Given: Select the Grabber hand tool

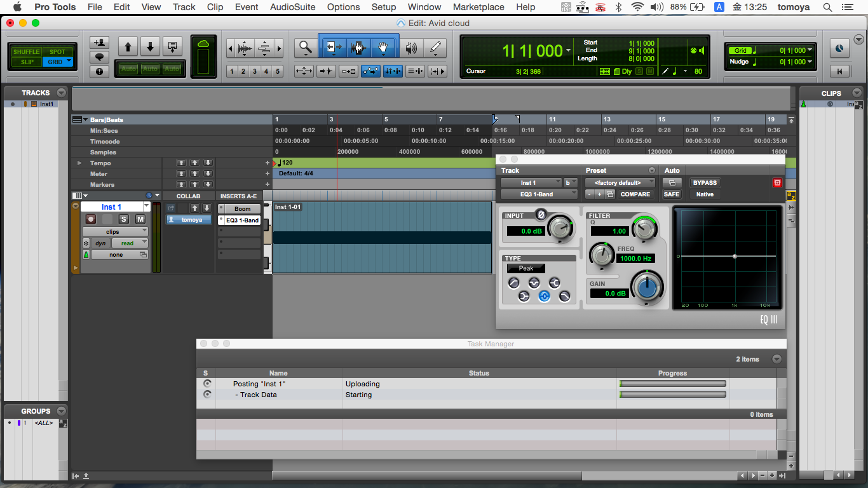Looking at the screenshot, I should 384,48.
